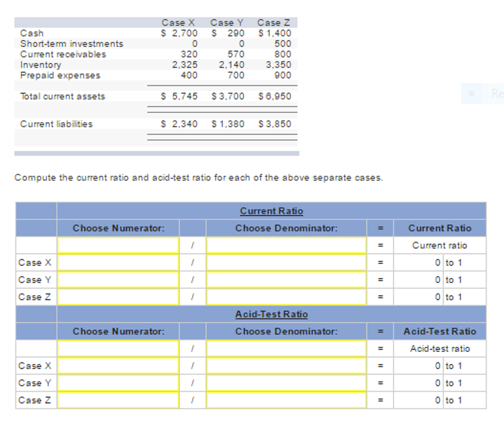Click the 'Current receivables' row label
The width and height of the screenshot is (504, 433).
click(x=63, y=54)
